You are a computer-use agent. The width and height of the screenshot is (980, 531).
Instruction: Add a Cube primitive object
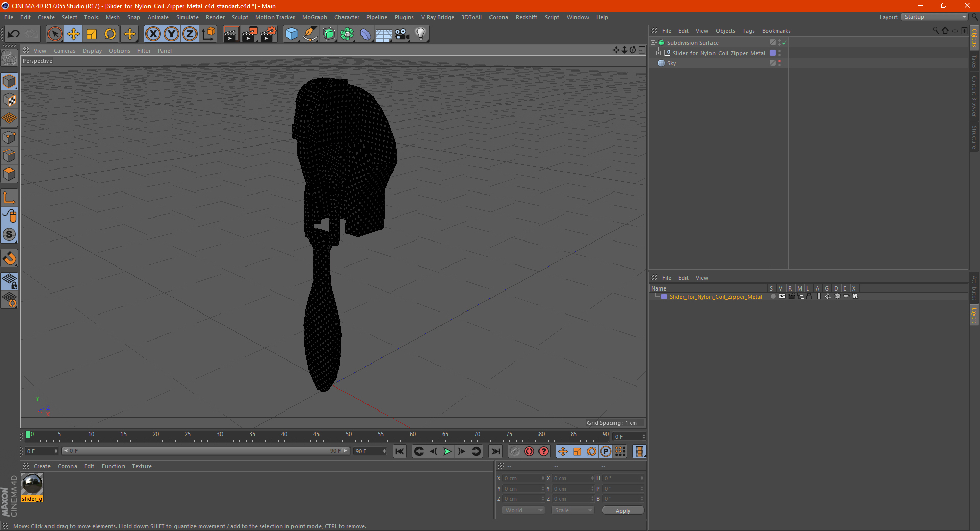point(291,34)
